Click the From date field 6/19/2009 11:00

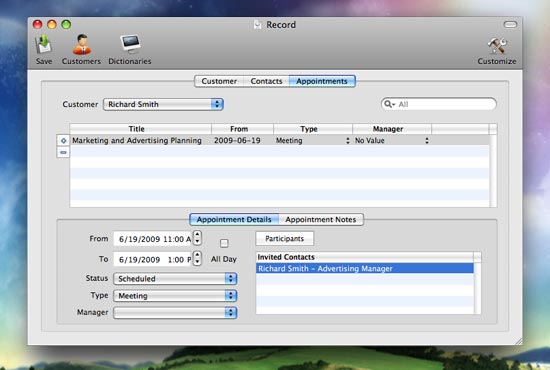[x=153, y=239]
